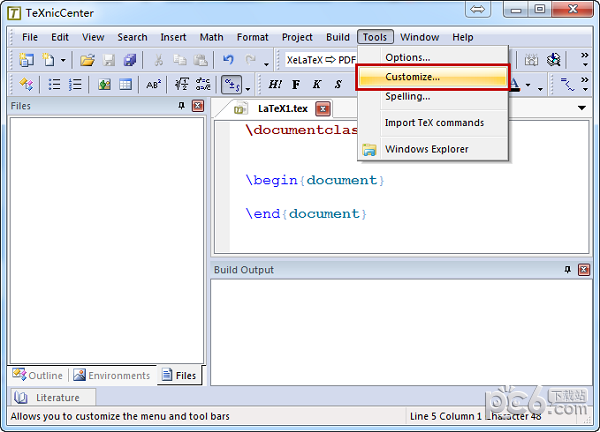Open a file with the folder icon
600x432 pixels.
(x=87, y=60)
